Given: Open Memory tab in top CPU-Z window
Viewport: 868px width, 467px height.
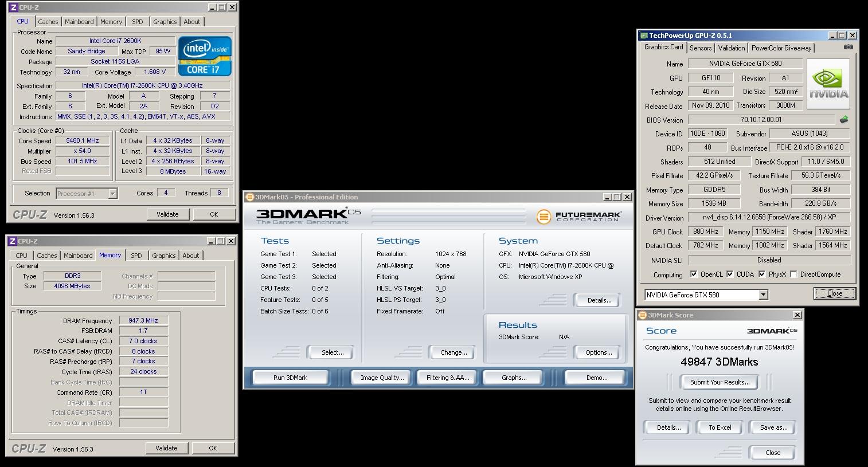Looking at the screenshot, I should [111, 22].
